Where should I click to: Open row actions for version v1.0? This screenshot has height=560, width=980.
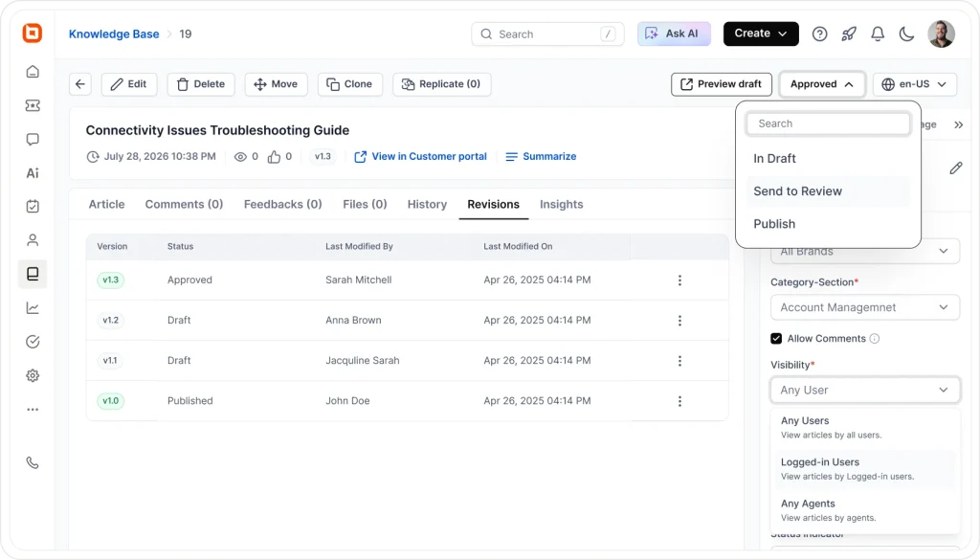[x=679, y=401]
